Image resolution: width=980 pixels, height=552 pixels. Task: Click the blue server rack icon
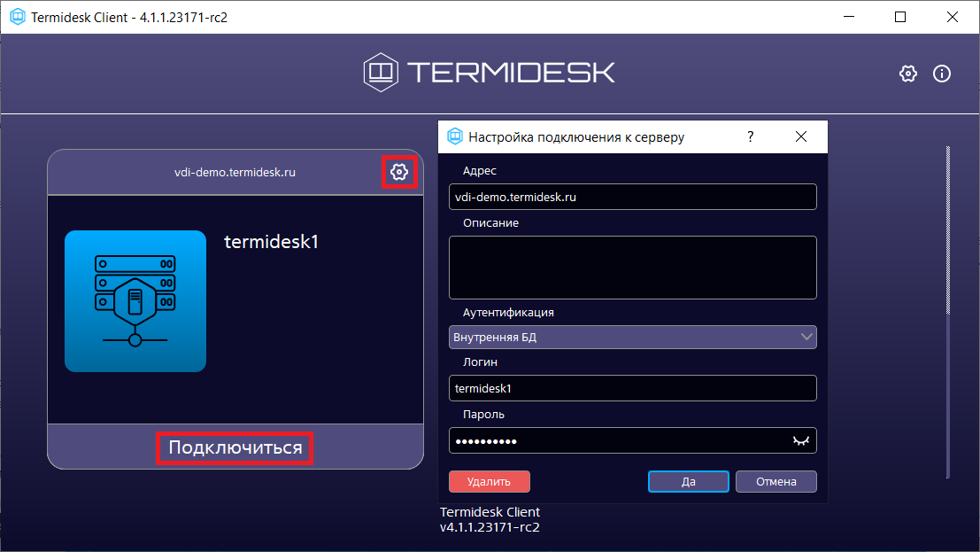click(x=135, y=300)
